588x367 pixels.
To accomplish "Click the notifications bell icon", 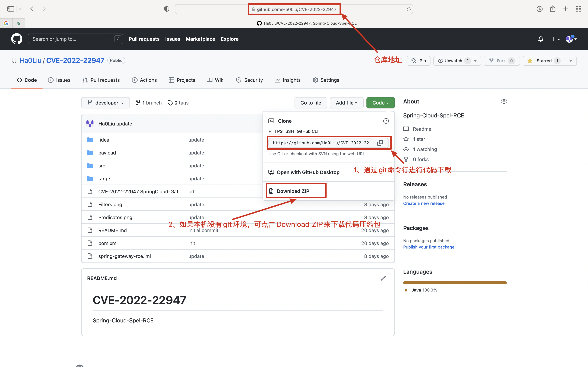I will [540, 39].
